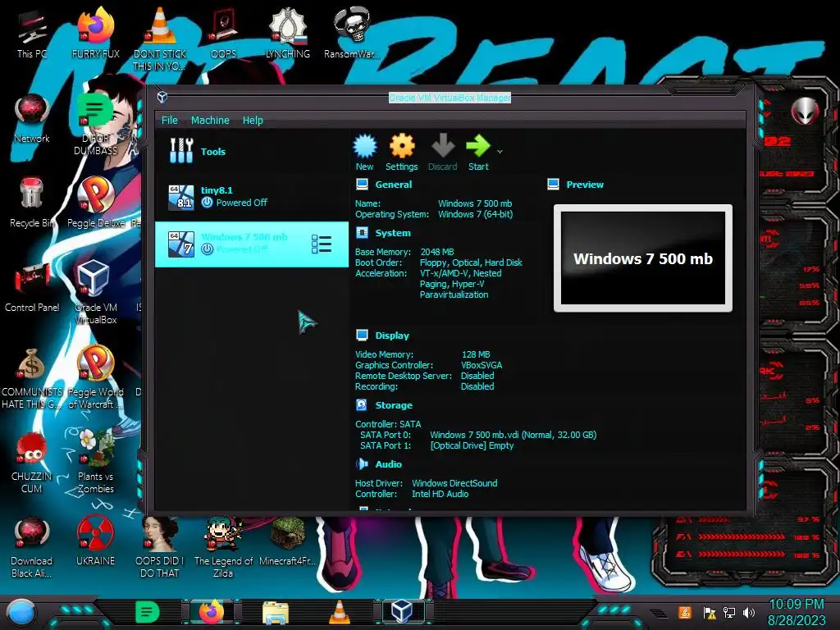The height and width of the screenshot is (630, 840).
Task: Click the VirtualBox taskbar button
Action: pyautogui.click(x=402, y=611)
